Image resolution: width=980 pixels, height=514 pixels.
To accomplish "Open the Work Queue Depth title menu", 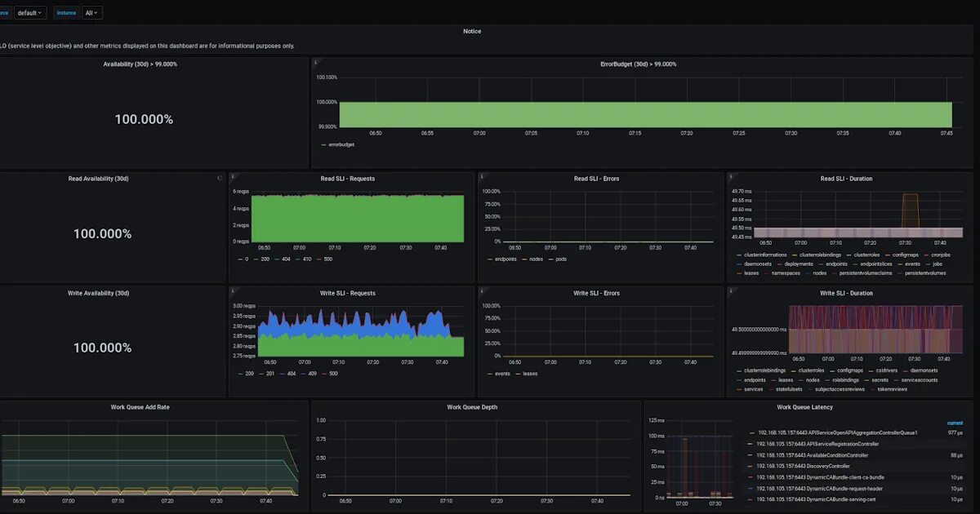I will (x=472, y=406).
